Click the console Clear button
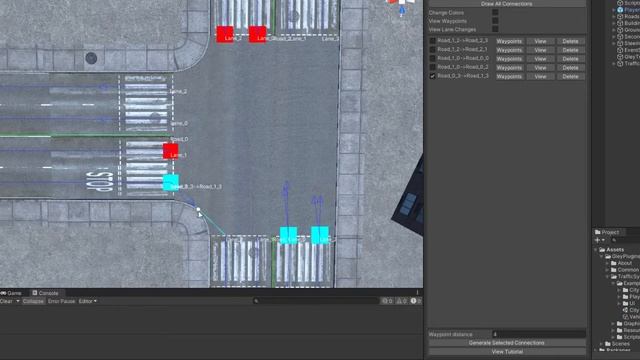640x360 pixels. pyautogui.click(x=7, y=301)
